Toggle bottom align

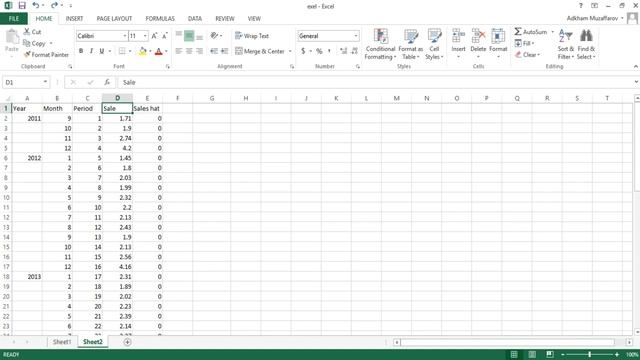(199, 36)
